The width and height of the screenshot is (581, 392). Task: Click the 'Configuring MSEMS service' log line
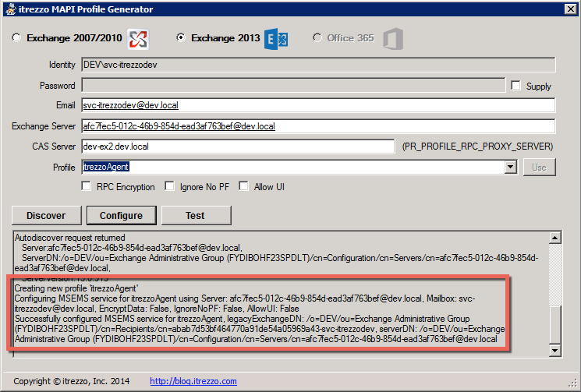coord(245,303)
